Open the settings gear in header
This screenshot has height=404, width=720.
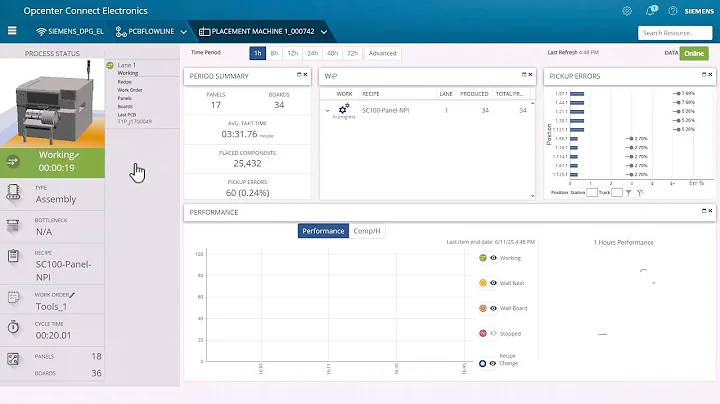click(627, 11)
